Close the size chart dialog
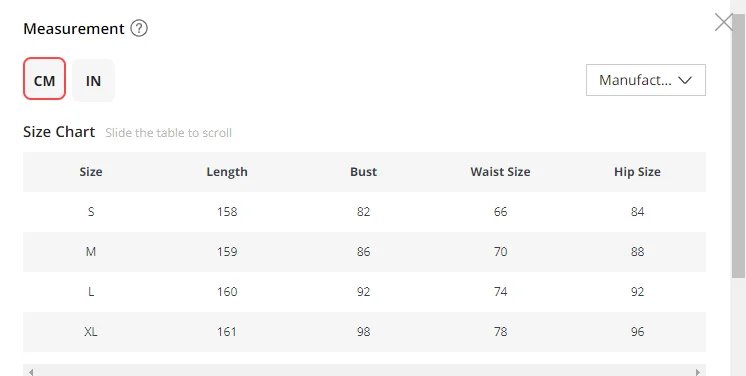 (x=724, y=22)
